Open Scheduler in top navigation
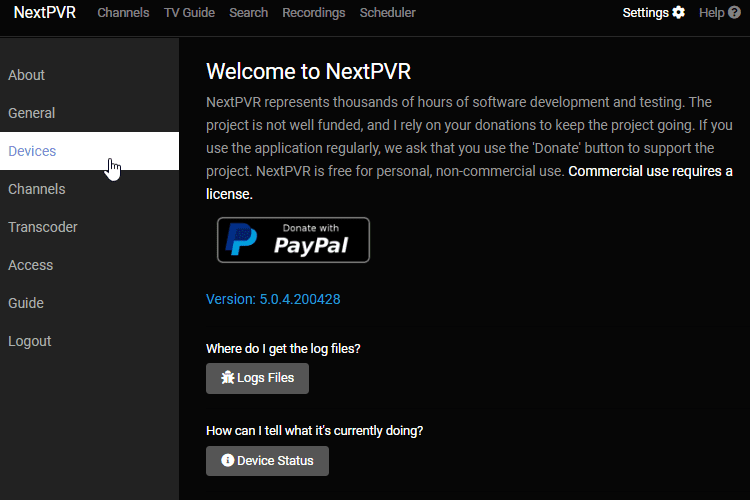Screen dimensions: 750x500 [x=387, y=12]
